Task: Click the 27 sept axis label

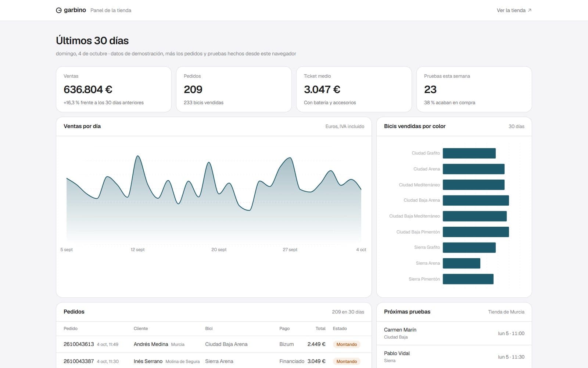Action: pyautogui.click(x=290, y=250)
